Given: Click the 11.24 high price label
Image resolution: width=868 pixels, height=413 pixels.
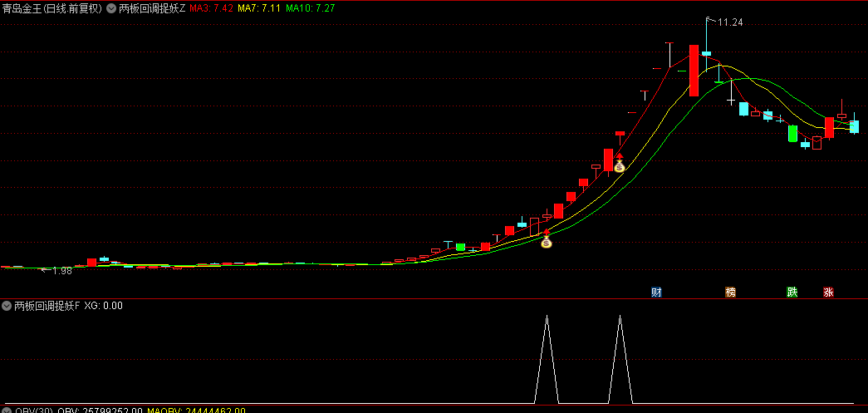Looking at the screenshot, I should [x=730, y=22].
